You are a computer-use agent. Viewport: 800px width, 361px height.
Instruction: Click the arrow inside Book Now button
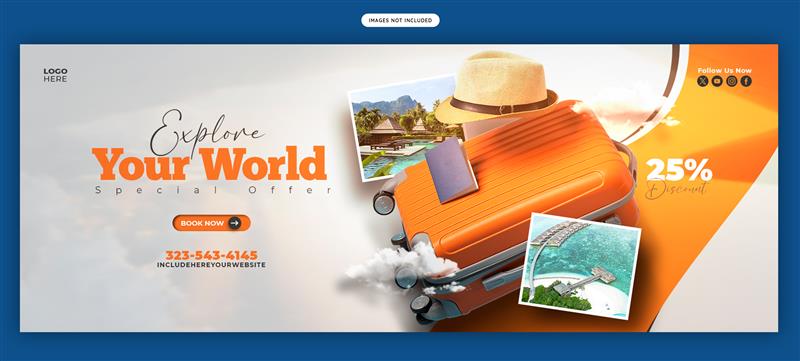tap(234, 223)
